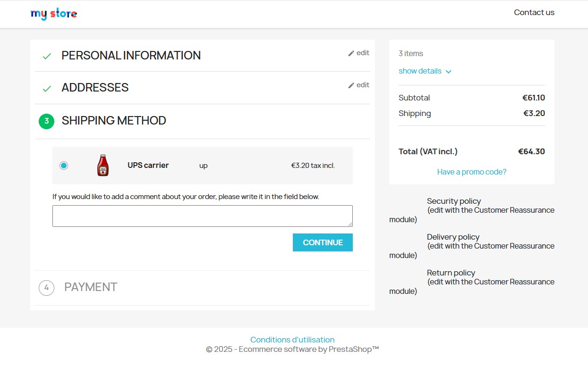Click the pencil icon beside Addresses
This screenshot has width=588, height=375.
coord(351,85)
